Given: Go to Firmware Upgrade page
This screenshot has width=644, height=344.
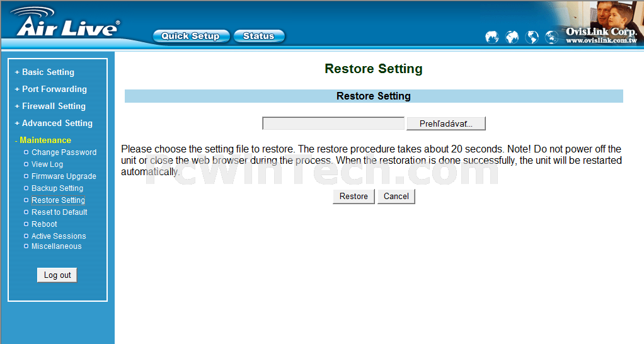Looking at the screenshot, I should pyautogui.click(x=64, y=176).
